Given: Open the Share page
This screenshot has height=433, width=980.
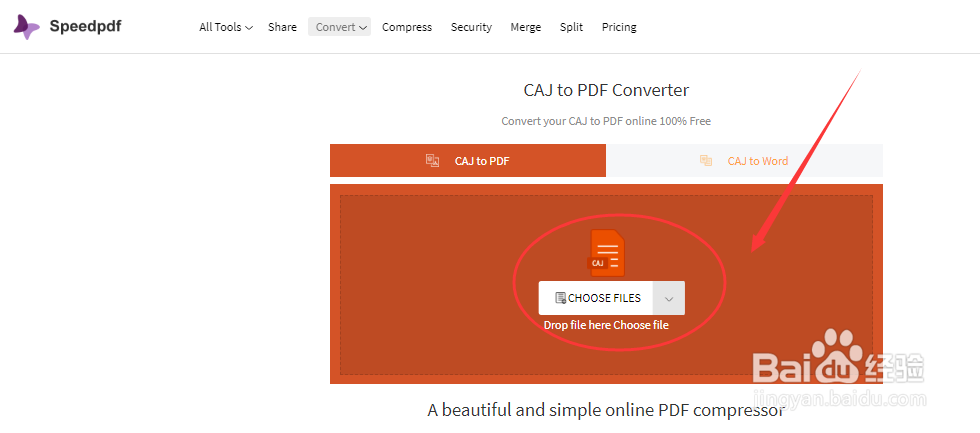Looking at the screenshot, I should pyautogui.click(x=282, y=27).
